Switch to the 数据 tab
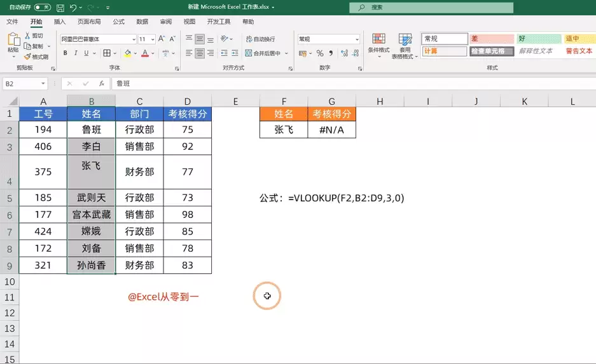Screen dimensions: 596x364 (x=142, y=22)
